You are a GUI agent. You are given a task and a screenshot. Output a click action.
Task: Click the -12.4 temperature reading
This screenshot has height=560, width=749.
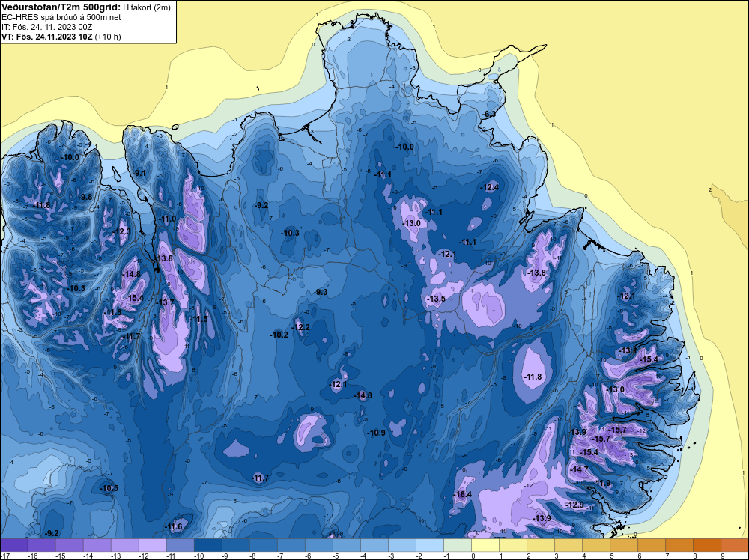pos(491,188)
